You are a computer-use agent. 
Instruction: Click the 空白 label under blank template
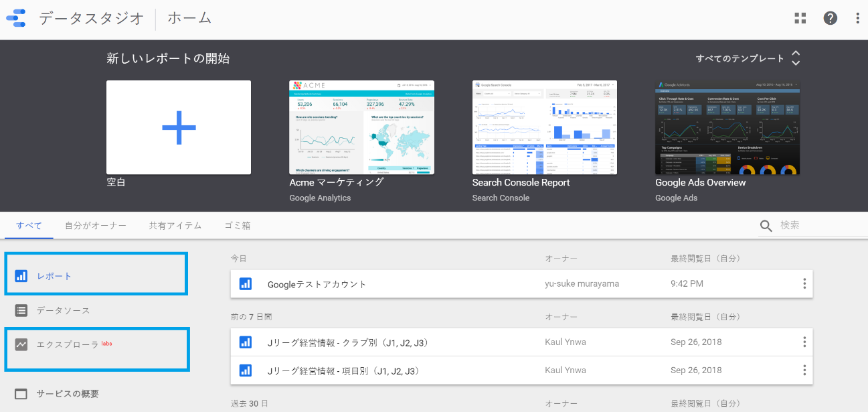[116, 182]
